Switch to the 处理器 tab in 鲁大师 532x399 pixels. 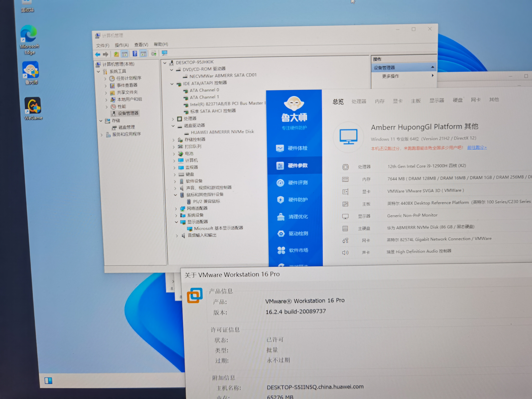coord(359,101)
